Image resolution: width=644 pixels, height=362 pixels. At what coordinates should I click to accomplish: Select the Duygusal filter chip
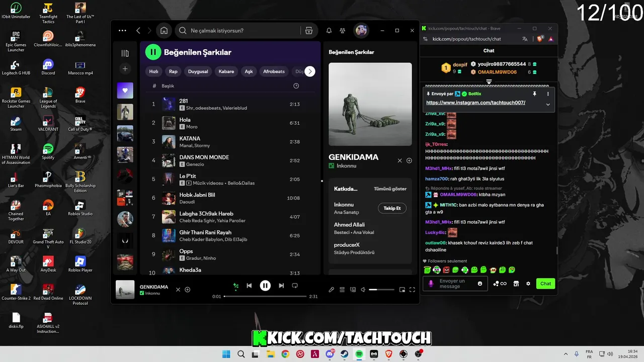[x=198, y=71]
